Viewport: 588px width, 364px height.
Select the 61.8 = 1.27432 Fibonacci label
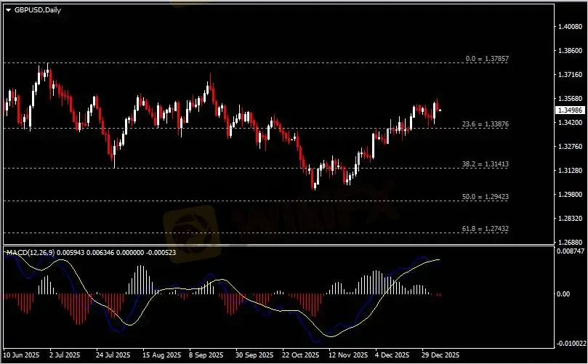[485, 228]
